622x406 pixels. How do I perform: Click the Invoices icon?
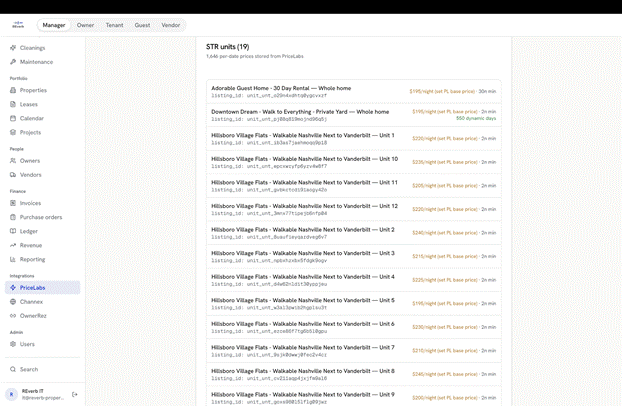click(x=13, y=203)
